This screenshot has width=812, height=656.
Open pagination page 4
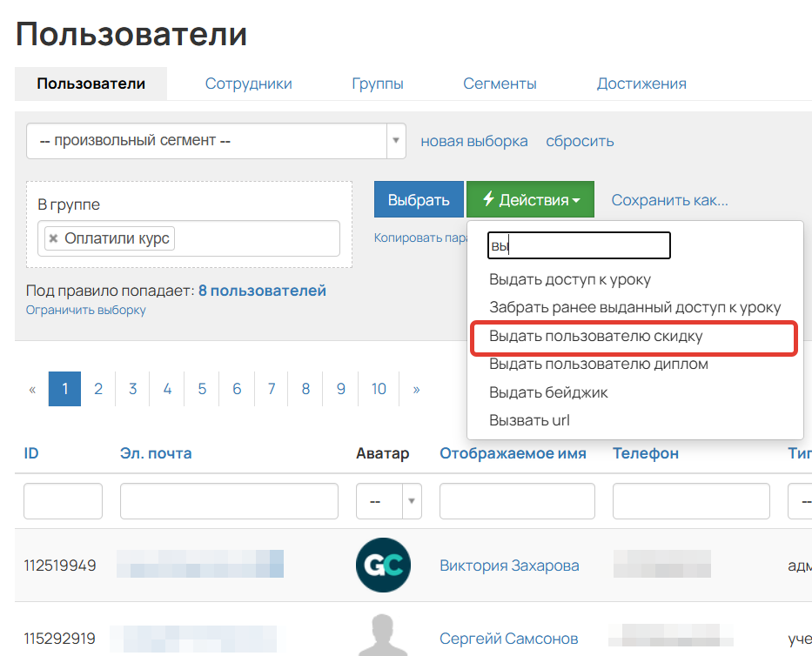coord(167,389)
